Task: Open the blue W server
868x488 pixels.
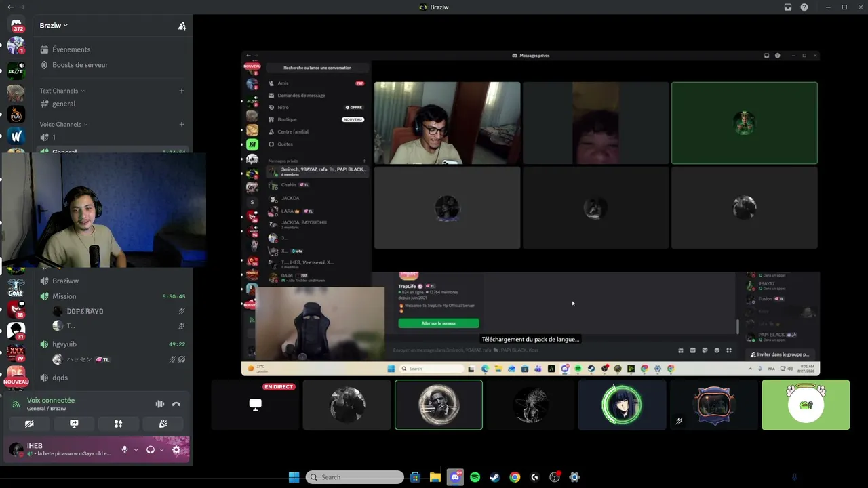Action: tap(16, 136)
